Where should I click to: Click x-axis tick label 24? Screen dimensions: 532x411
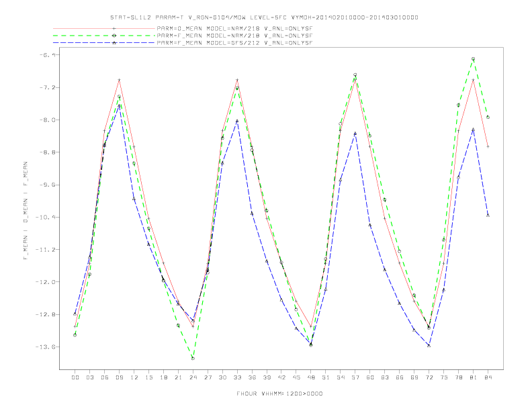[193, 377]
